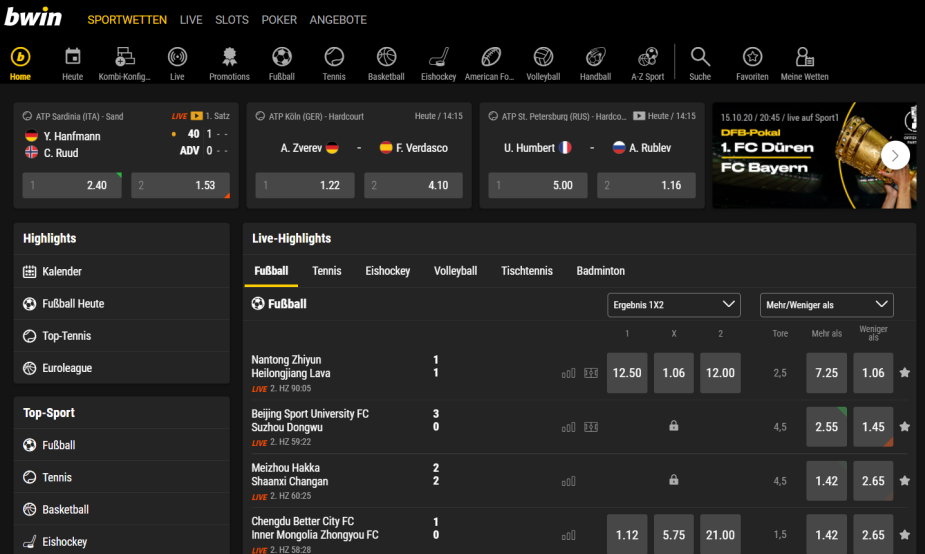Image resolution: width=925 pixels, height=554 pixels.
Task: Open statistics icon for Nantong Zhiyun match
Action: click(x=568, y=373)
